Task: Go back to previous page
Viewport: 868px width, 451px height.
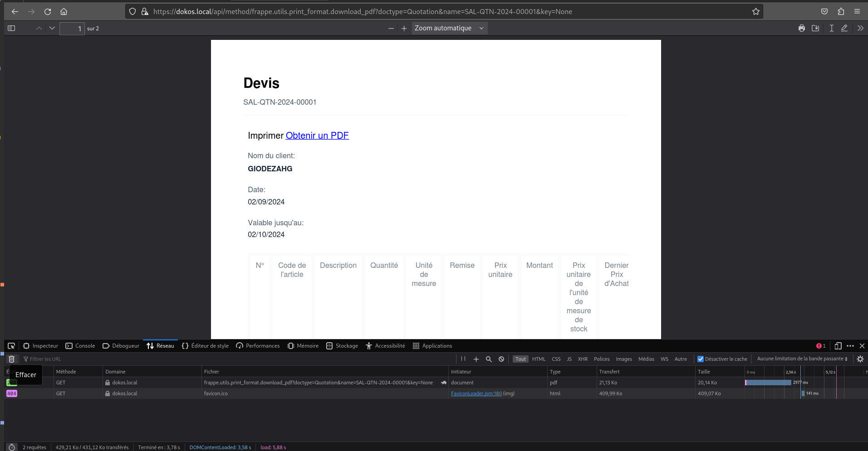Action: coord(15,12)
